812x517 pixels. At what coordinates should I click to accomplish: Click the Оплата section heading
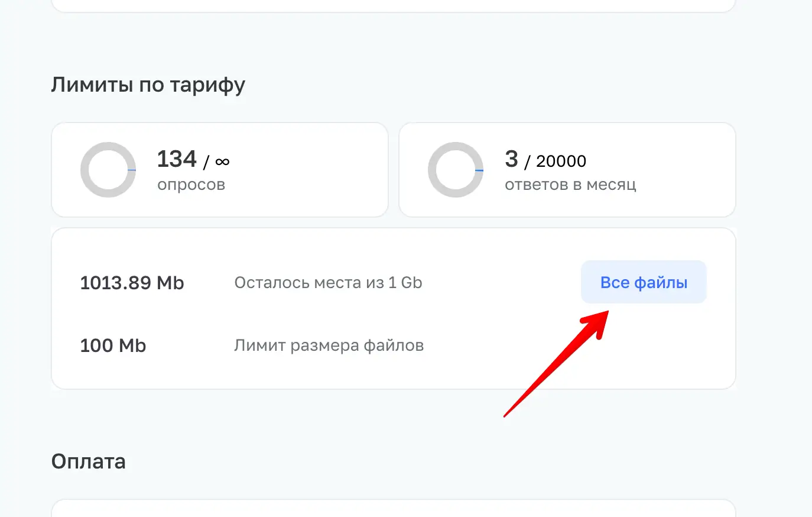[89, 461]
